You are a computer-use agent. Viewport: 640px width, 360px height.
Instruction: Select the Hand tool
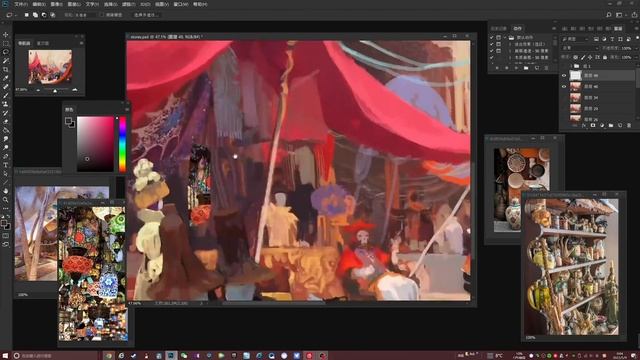point(6,191)
